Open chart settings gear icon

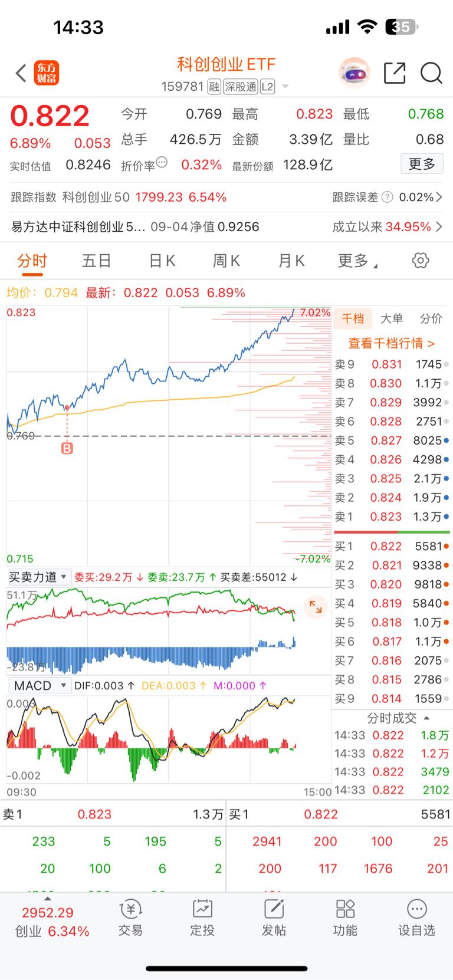coord(421,260)
